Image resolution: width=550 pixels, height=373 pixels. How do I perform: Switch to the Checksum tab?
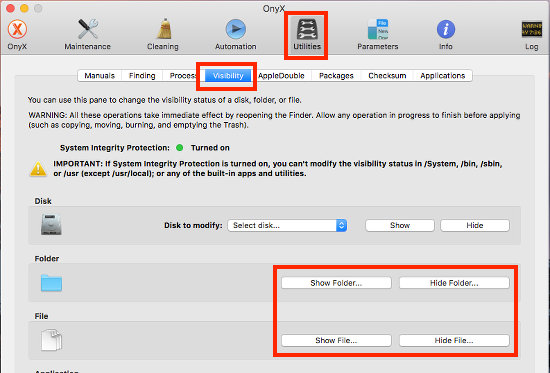coord(387,75)
